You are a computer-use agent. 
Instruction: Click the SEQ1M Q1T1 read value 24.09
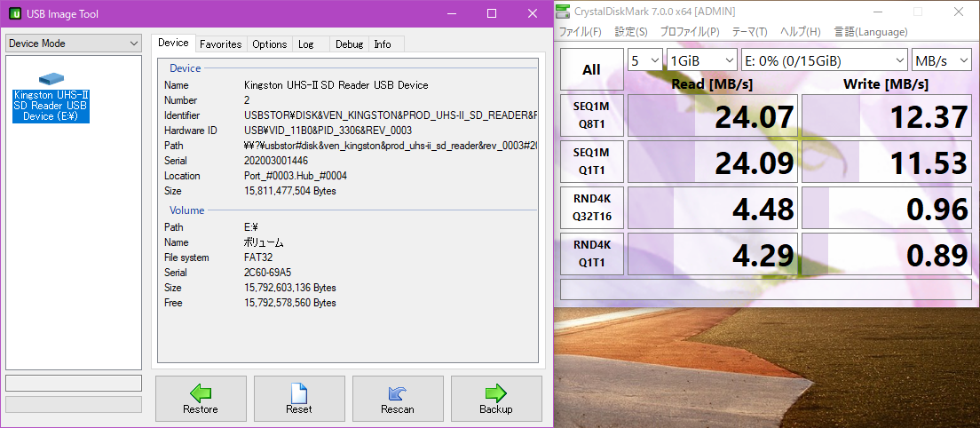(713, 162)
